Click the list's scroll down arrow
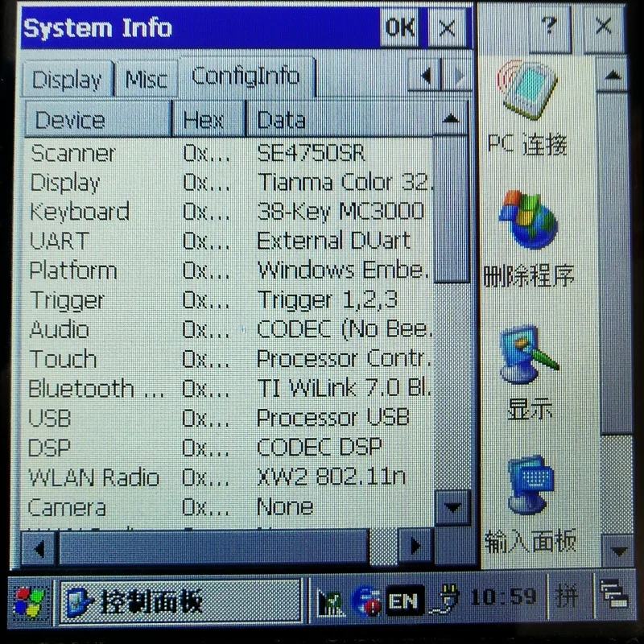 [x=452, y=508]
